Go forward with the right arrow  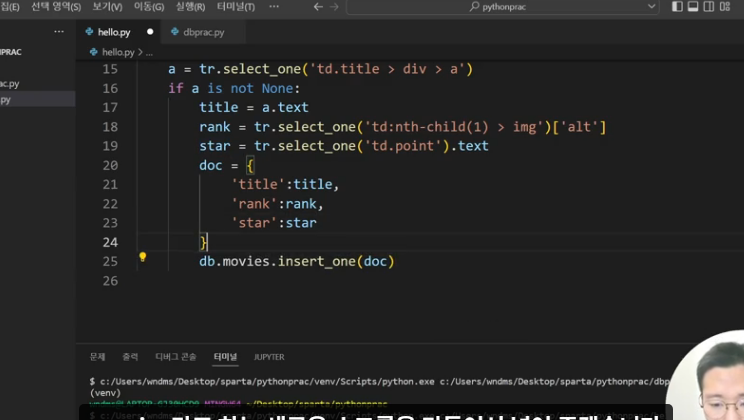click(x=334, y=7)
